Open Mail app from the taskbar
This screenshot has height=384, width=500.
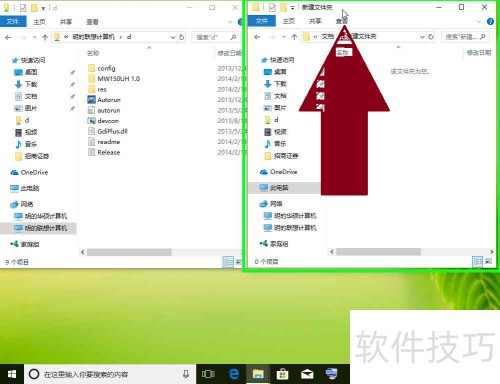307,374
